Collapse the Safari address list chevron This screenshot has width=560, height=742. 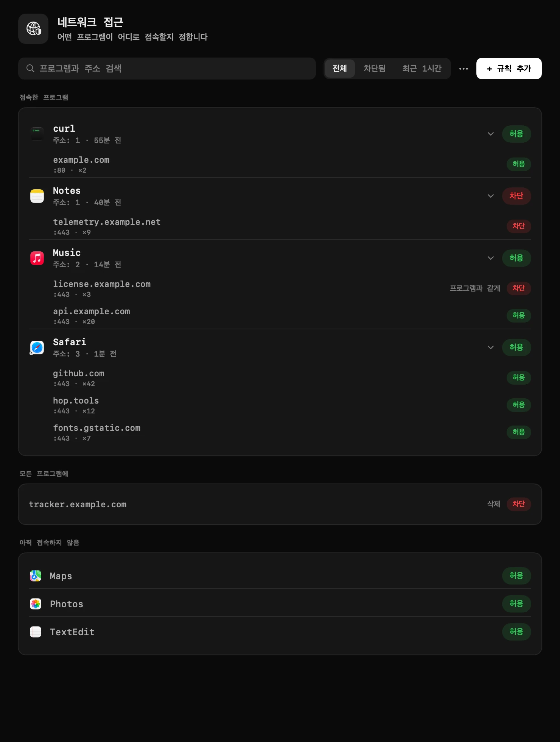point(491,348)
